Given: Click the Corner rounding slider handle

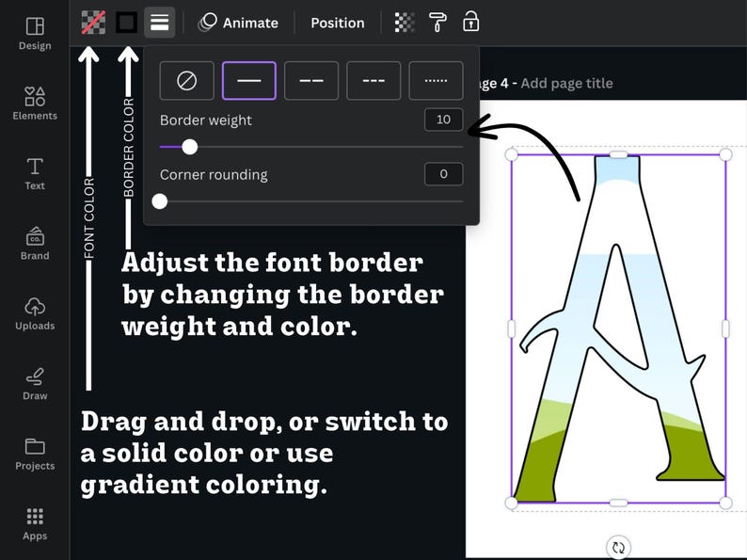Looking at the screenshot, I should 160,201.
